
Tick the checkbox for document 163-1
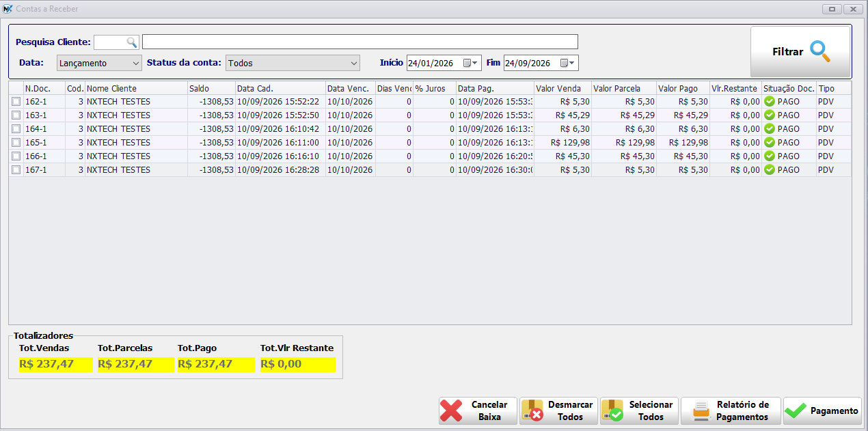(x=16, y=115)
